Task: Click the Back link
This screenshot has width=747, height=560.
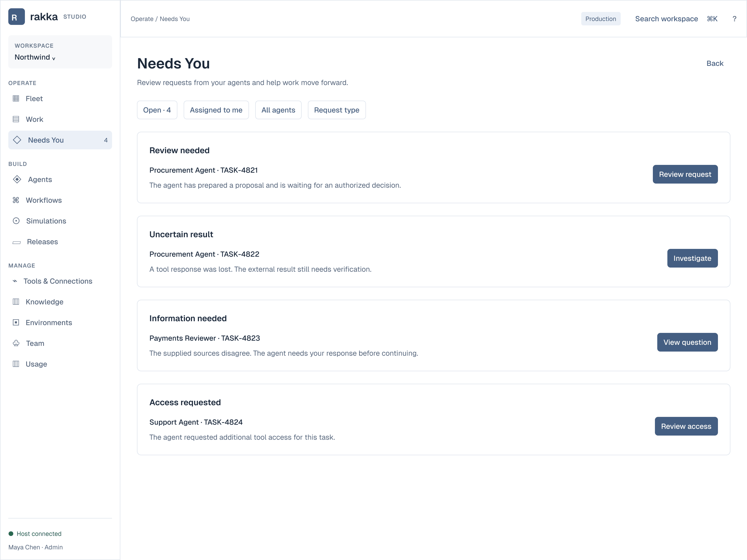Action: (715, 64)
